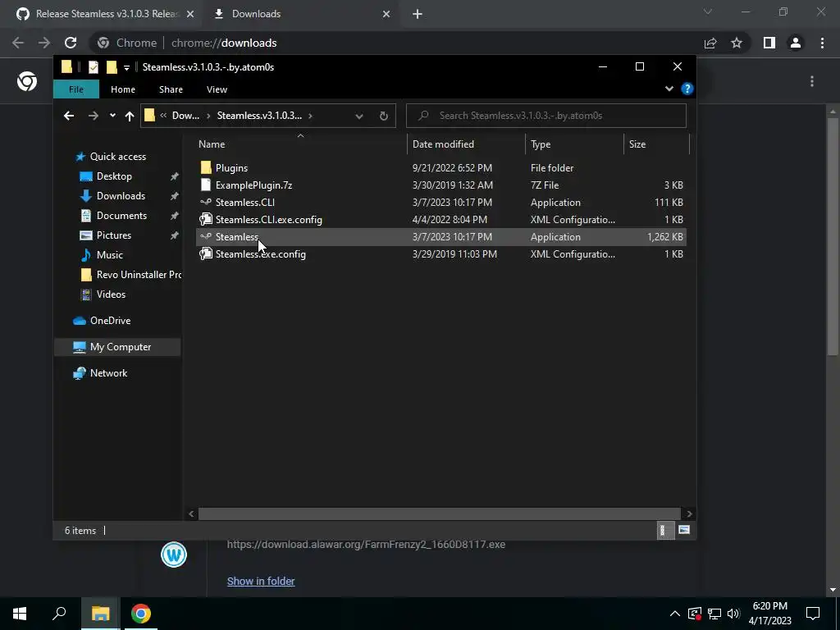This screenshot has width=840, height=630.
Task: Open Chrome profile icon
Action: (796, 43)
